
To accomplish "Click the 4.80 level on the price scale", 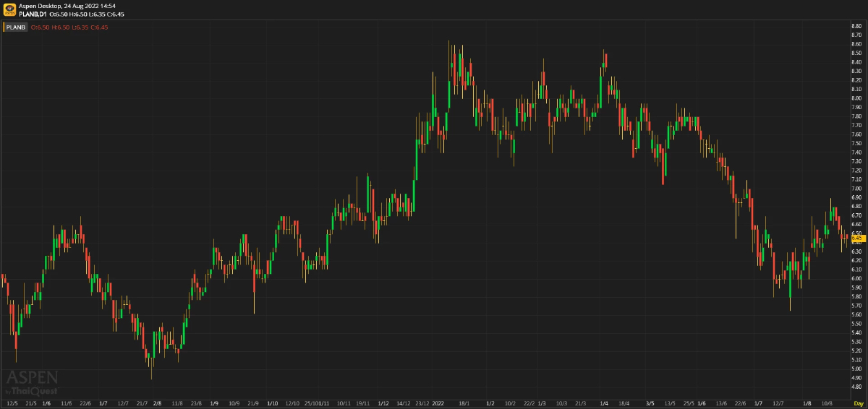I will coord(856,387).
